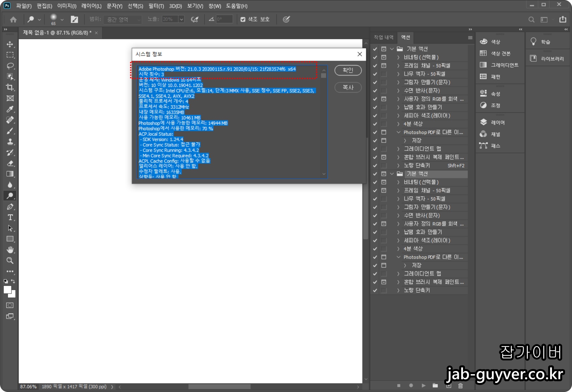Select the Zoom tool

10,261
